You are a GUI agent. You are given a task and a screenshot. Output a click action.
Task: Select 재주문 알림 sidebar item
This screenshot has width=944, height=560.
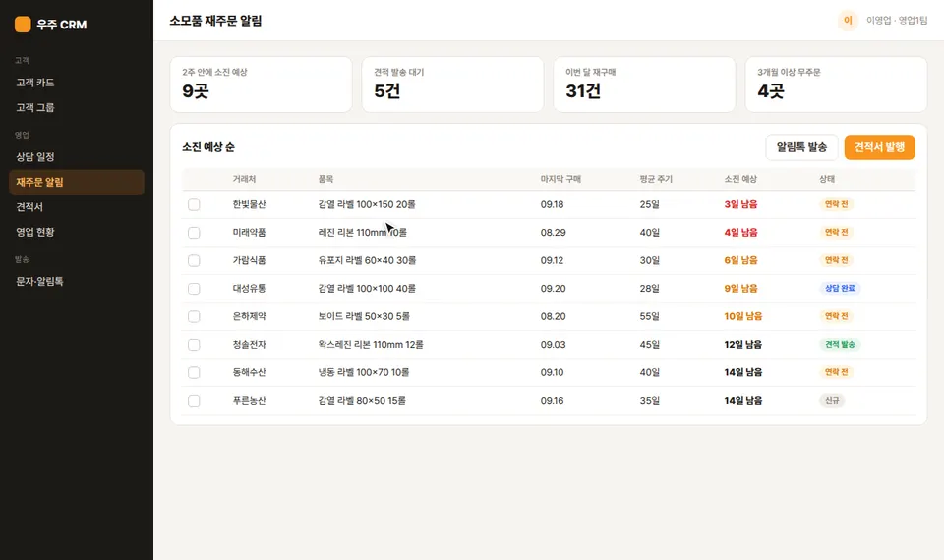pos(77,182)
